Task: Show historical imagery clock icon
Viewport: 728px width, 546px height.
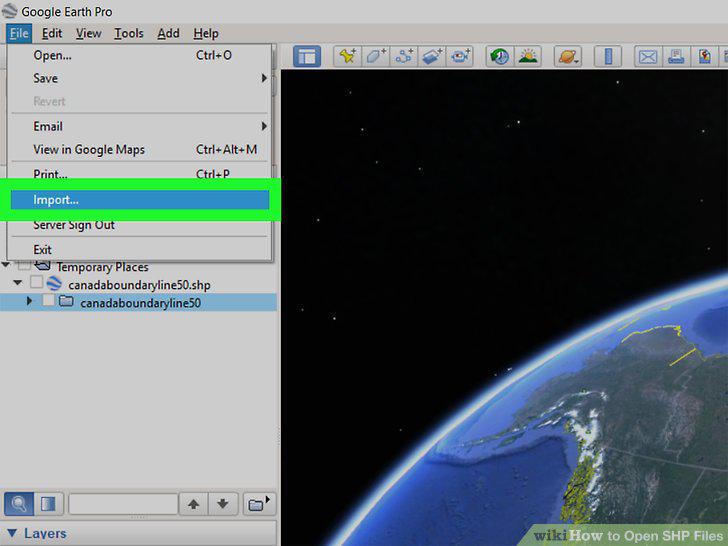Action: pyautogui.click(x=500, y=57)
